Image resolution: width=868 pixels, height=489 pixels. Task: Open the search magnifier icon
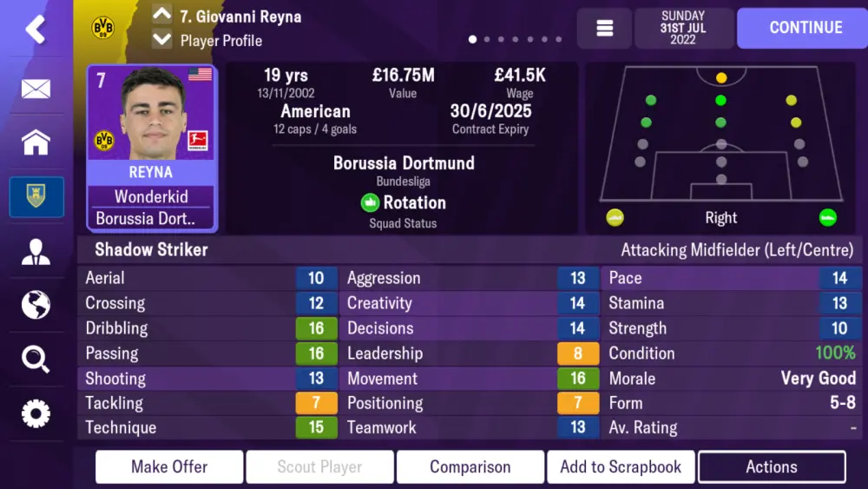tap(36, 359)
